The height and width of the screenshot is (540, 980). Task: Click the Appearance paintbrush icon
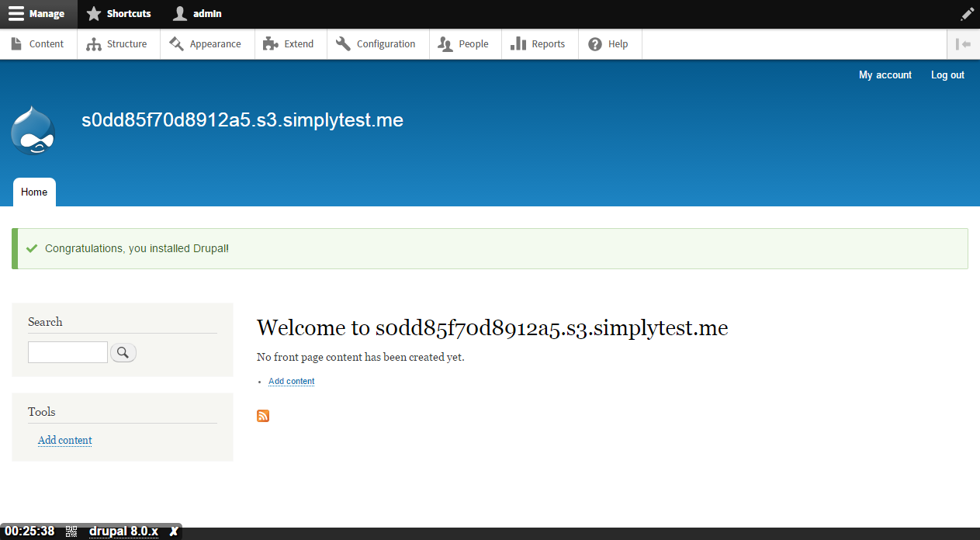[x=175, y=43]
